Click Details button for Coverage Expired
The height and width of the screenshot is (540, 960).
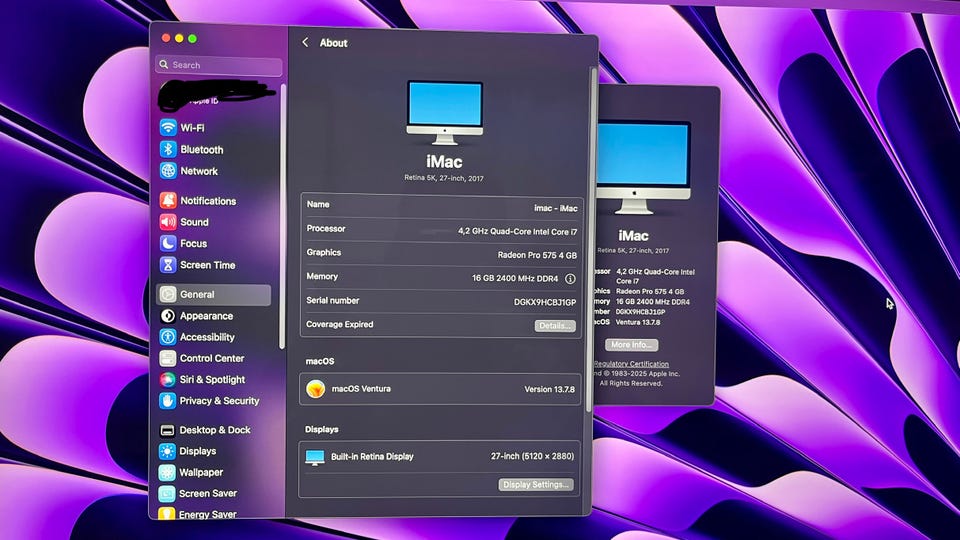[555, 326]
